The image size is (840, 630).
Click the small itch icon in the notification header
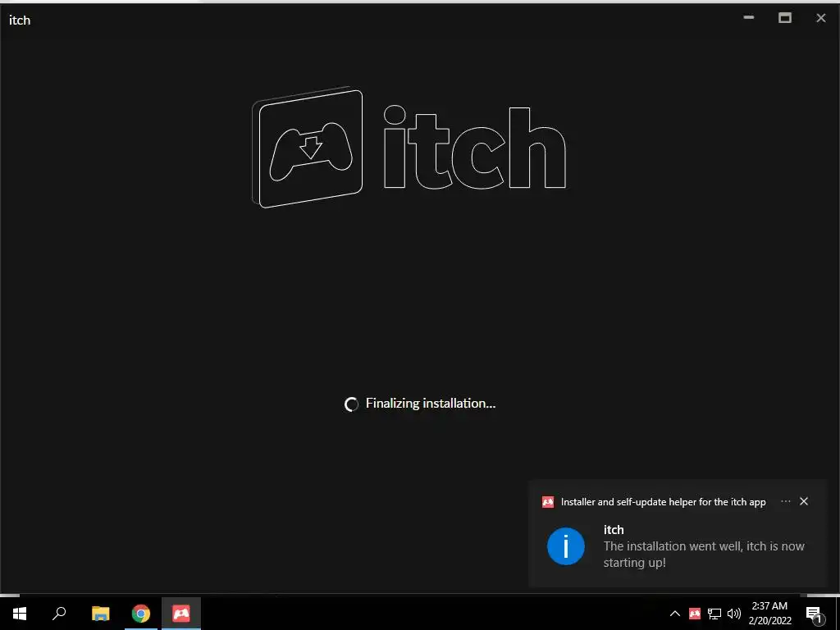(x=547, y=502)
